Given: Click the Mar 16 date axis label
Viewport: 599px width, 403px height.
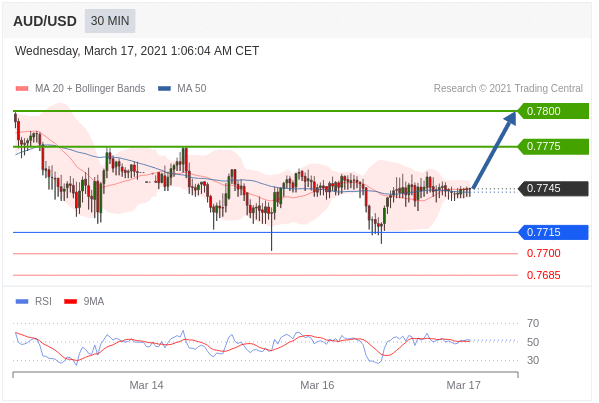Looking at the screenshot, I should 317,385.
